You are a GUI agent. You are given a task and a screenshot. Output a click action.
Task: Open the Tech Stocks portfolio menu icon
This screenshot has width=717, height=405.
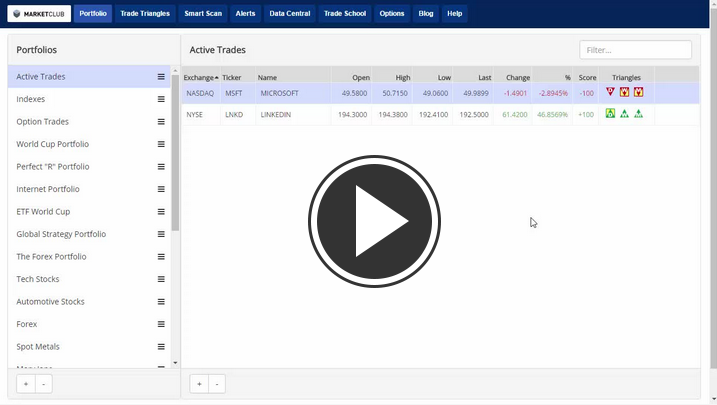click(161, 279)
